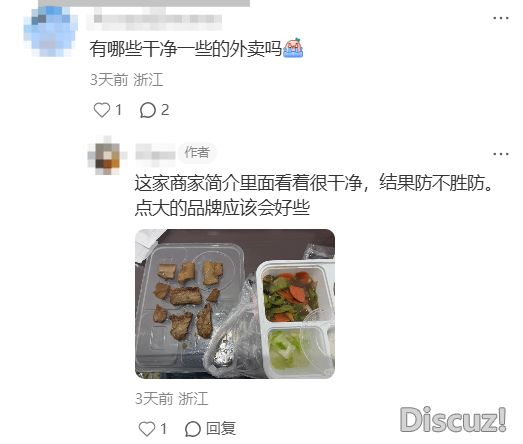Click the like count beside the top comment's heart
Viewport: 523px width, 444px height.
(x=118, y=110)
